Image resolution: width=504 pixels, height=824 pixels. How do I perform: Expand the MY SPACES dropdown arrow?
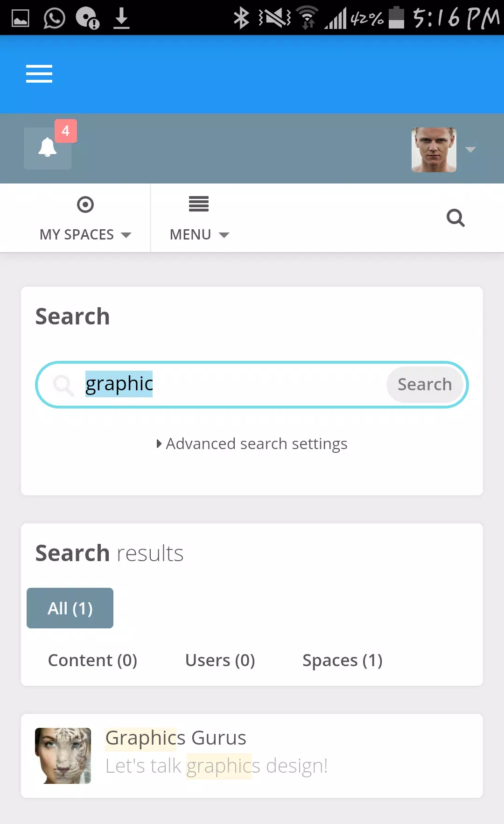(x=126, y=235)
